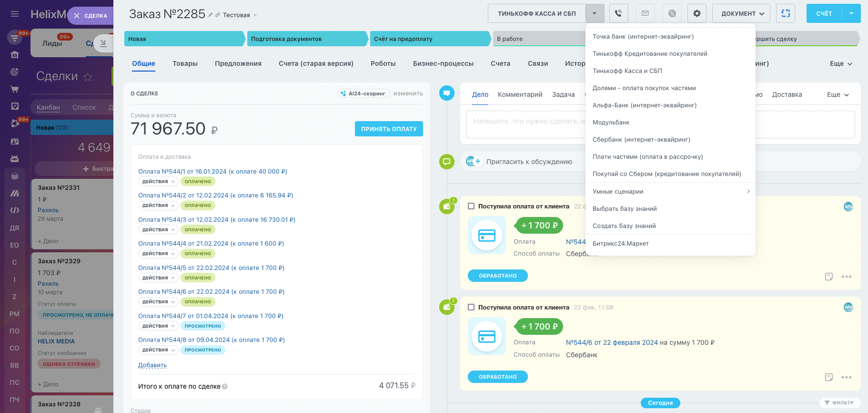868x413 pixels.
Task: Set deal stage to Счёт на предоплату
Action: pos(430,39)
